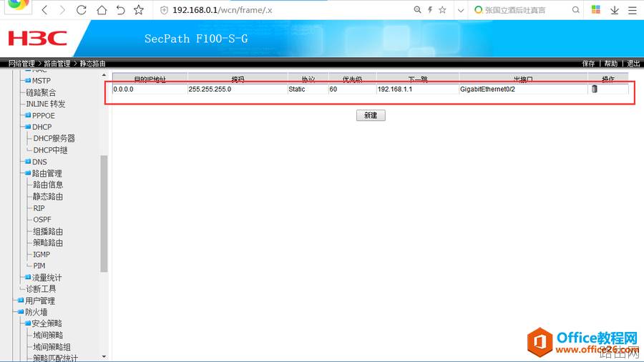Open 链路聚合 in the sidebar

[x=41, y=92]
